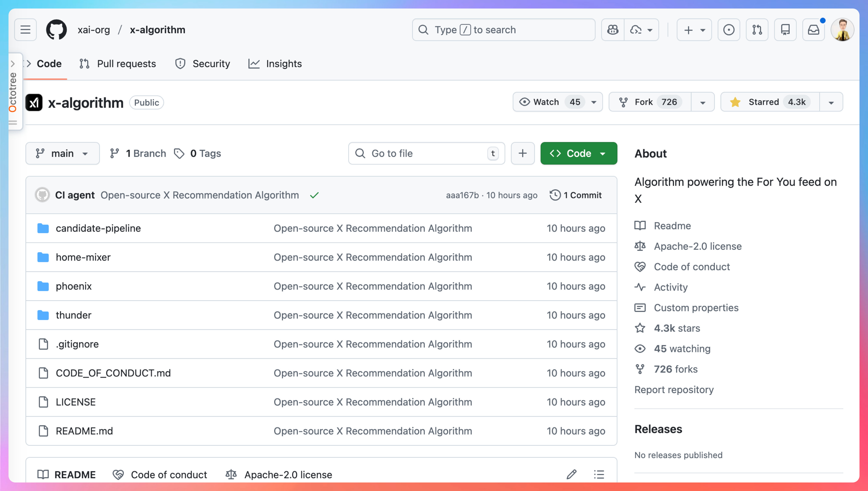Open the hamburger navigation menu

pos(25,30)
